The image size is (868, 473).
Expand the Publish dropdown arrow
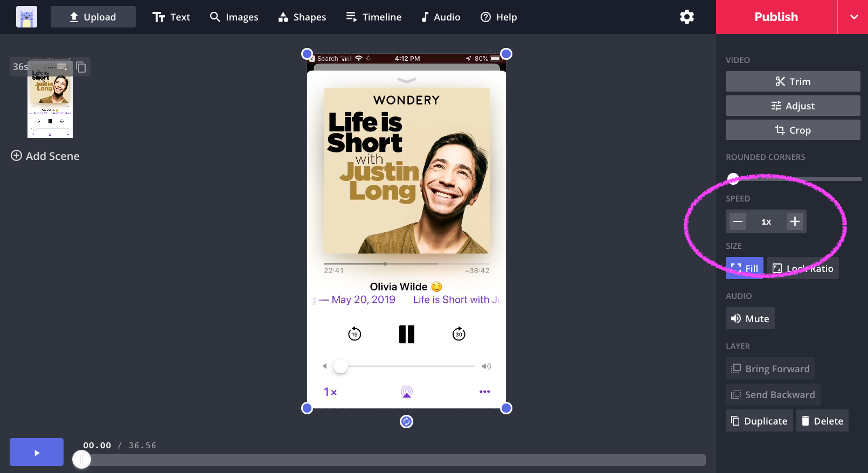pos(853,17)
